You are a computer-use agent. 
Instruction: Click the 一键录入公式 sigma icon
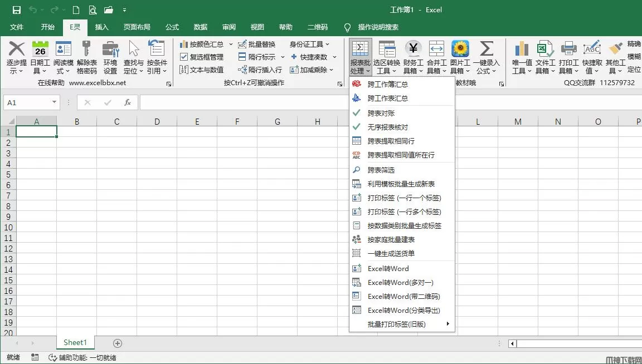486,49
